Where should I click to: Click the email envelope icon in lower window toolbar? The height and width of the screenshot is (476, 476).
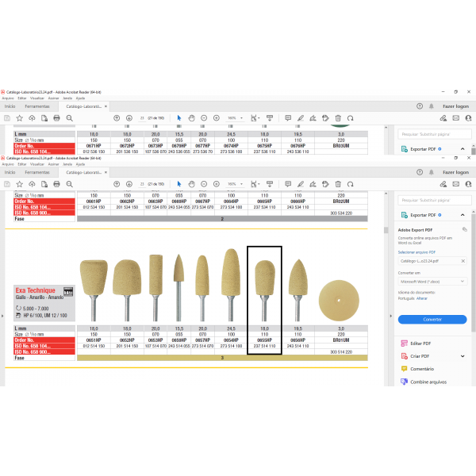pos(455,184)
